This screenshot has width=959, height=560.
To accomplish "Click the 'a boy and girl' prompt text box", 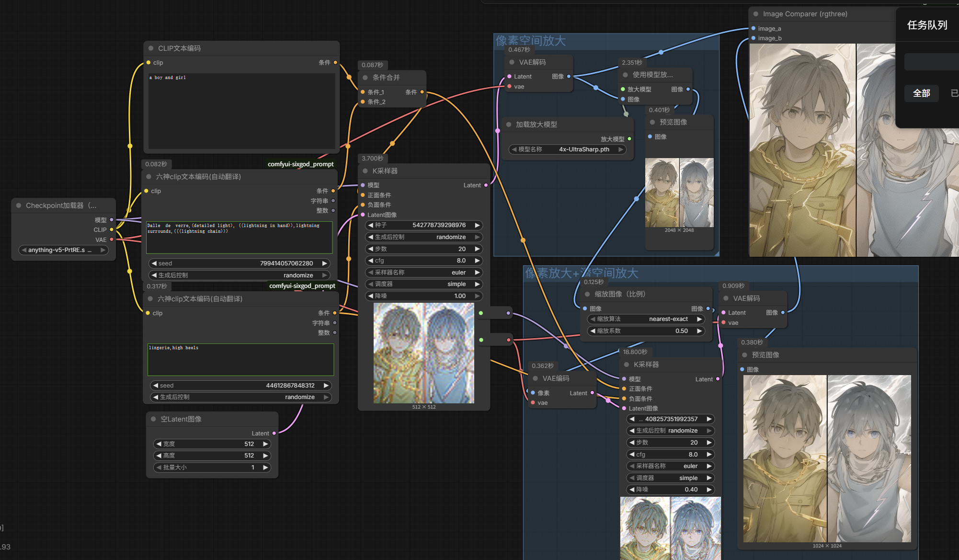I will tap(241, 110).
